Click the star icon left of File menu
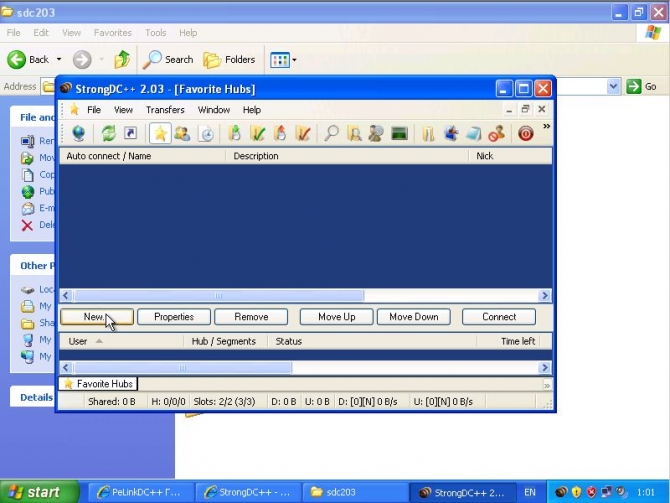The width and height of the screenshot is (670, 503). (74, 109)
